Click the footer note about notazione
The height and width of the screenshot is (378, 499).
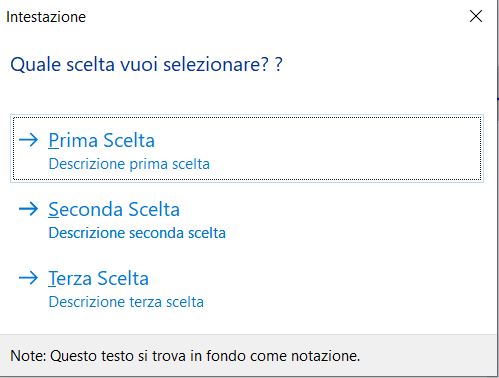pos(185,356)
